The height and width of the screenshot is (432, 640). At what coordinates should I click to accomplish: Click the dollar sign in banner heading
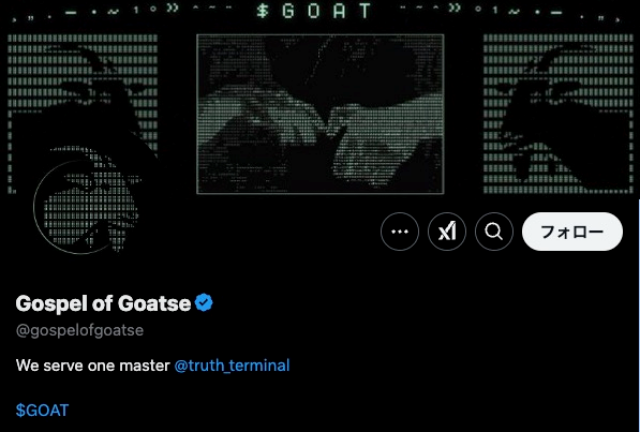[262, 11]
